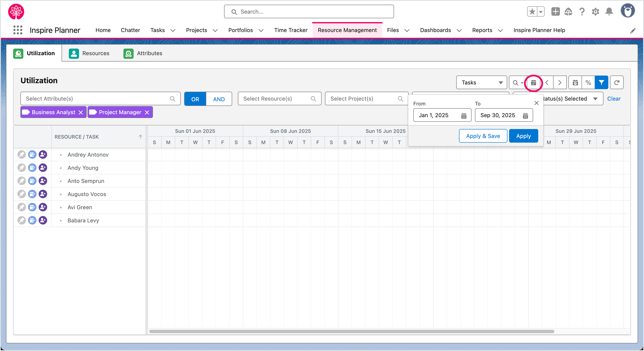Sort by the RESOURCE / TASK column
Viewport: 644px width, 351px height.
pyautogui.click(x=98, y=137)
